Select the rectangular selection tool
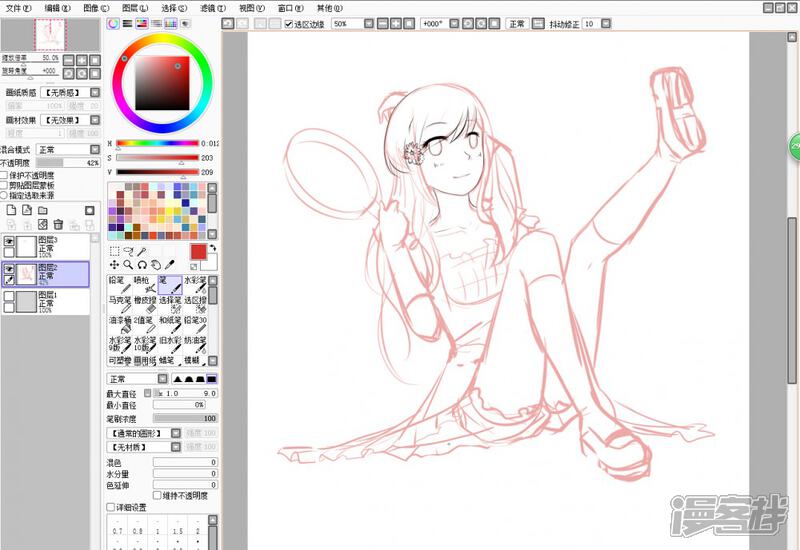Viewport: 800px width, 550px height. coord(114,251)
